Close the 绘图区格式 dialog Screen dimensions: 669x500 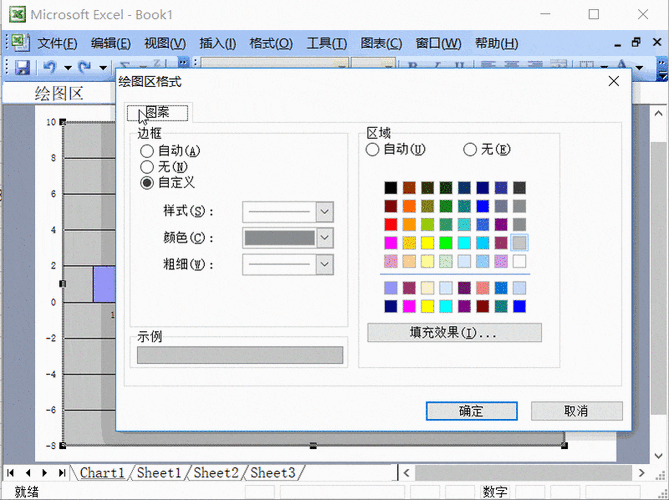click(x=614, y=81)
